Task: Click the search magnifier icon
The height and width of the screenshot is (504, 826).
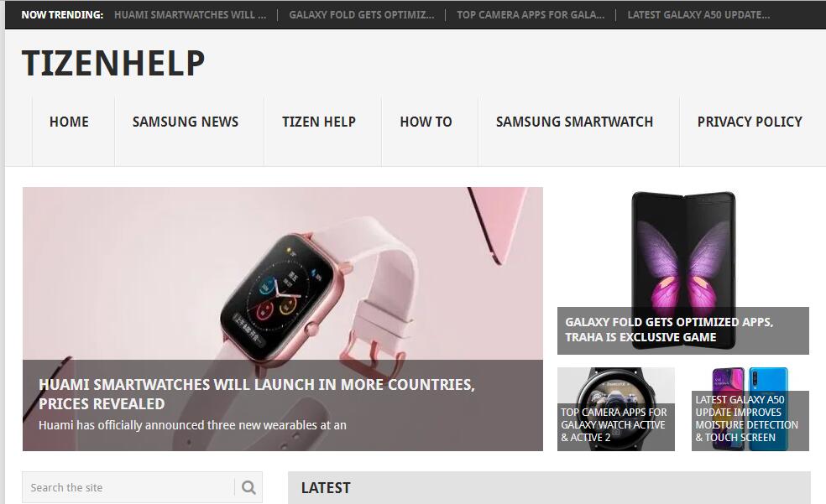Action: click(x=248, y=488)
